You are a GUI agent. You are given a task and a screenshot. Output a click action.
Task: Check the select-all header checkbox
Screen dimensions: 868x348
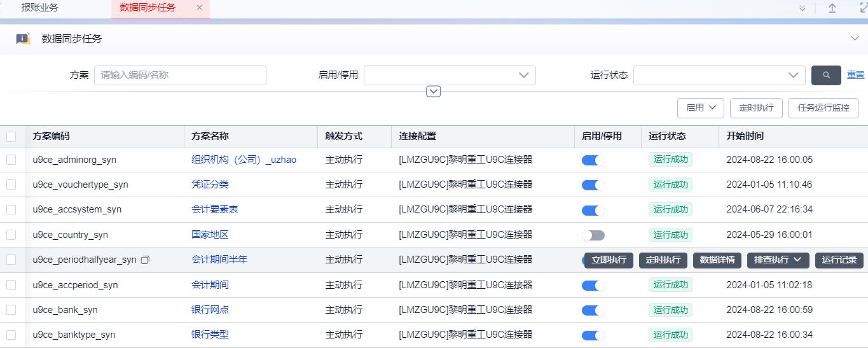point(11,136)
